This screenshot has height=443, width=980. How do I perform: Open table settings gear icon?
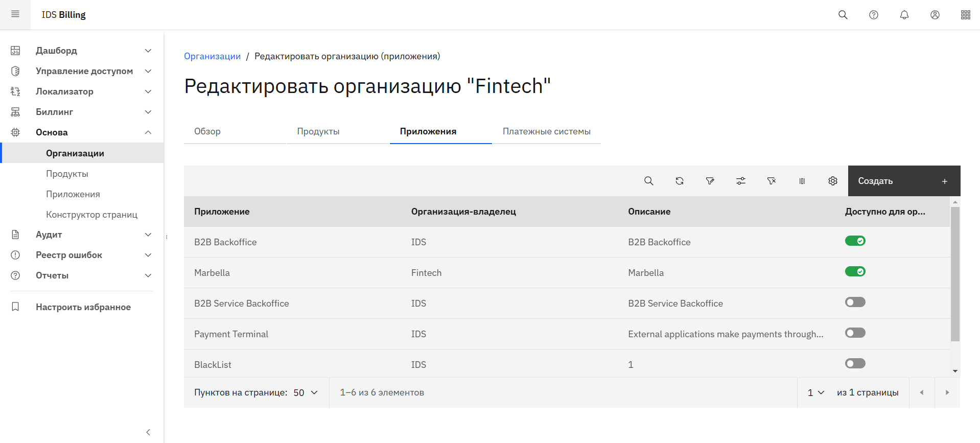832,181
